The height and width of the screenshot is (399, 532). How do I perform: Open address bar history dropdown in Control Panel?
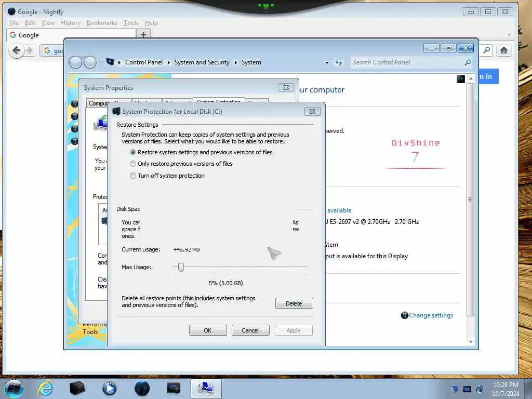327,63
